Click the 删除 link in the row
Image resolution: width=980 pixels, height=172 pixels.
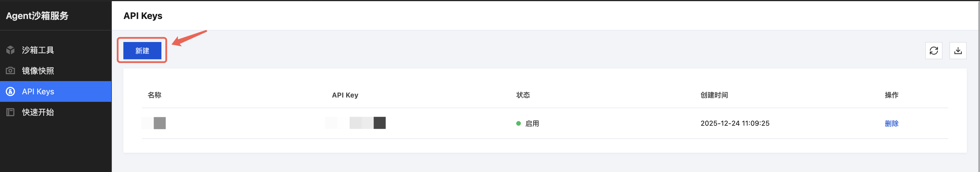point(891,123)
